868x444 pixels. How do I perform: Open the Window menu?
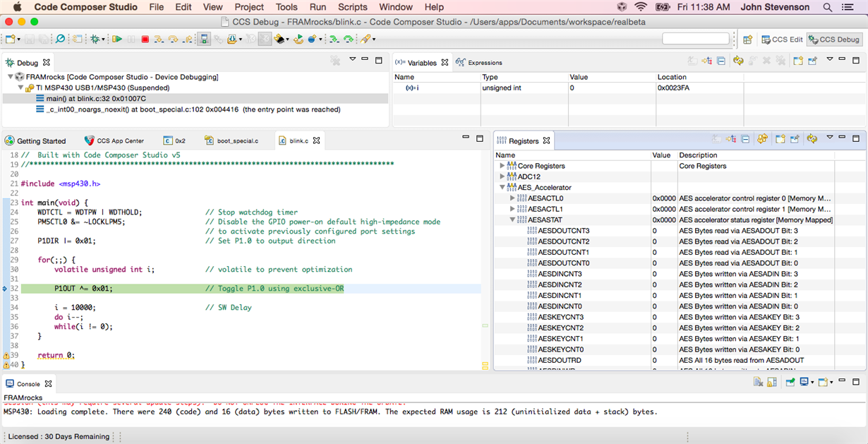pos(396,7)
